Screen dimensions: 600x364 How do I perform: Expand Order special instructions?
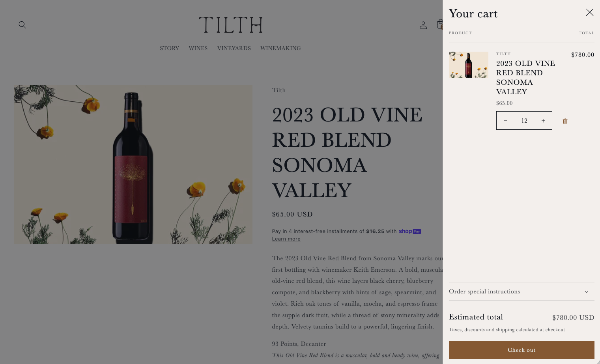521,291
